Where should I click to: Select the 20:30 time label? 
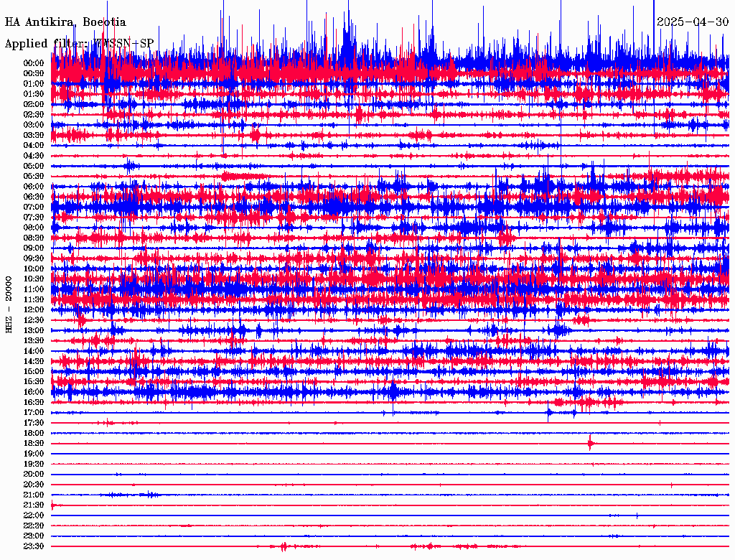(34, 485)
